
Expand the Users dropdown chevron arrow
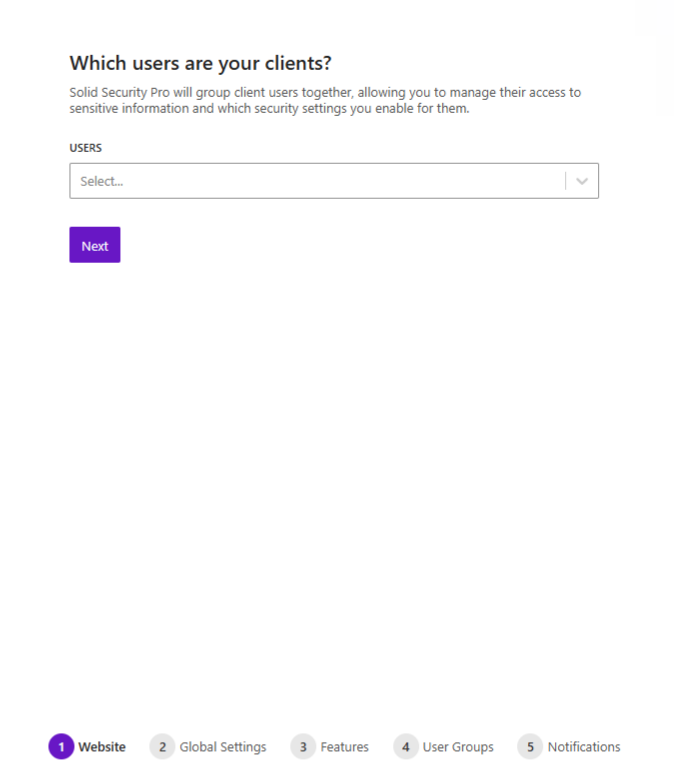[582, 181]
